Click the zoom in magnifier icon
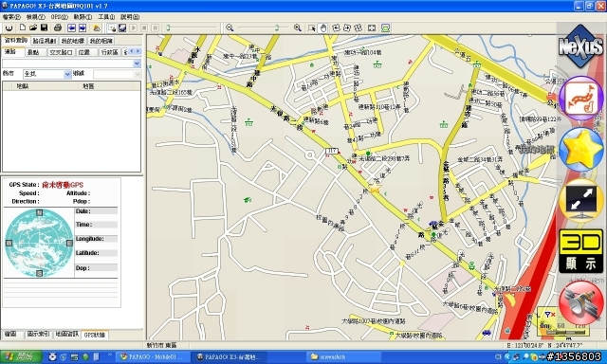 297,27
